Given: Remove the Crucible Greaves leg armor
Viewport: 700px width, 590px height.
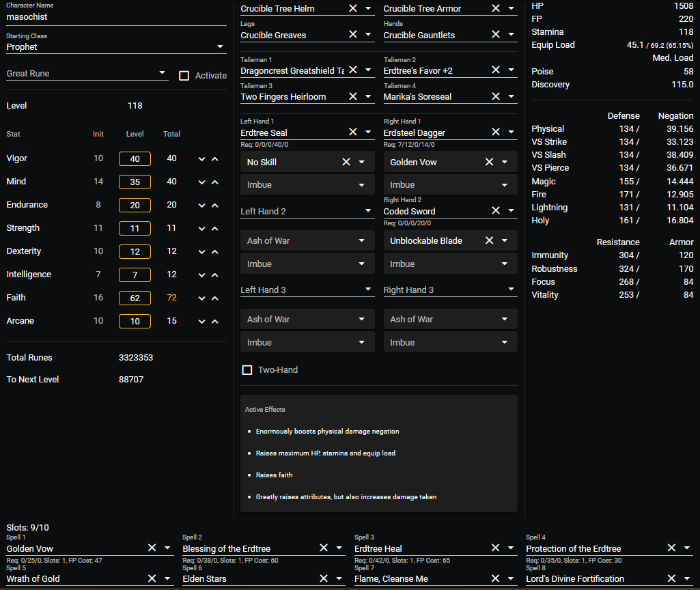Looking at the screenshot, I should point(352,34).
